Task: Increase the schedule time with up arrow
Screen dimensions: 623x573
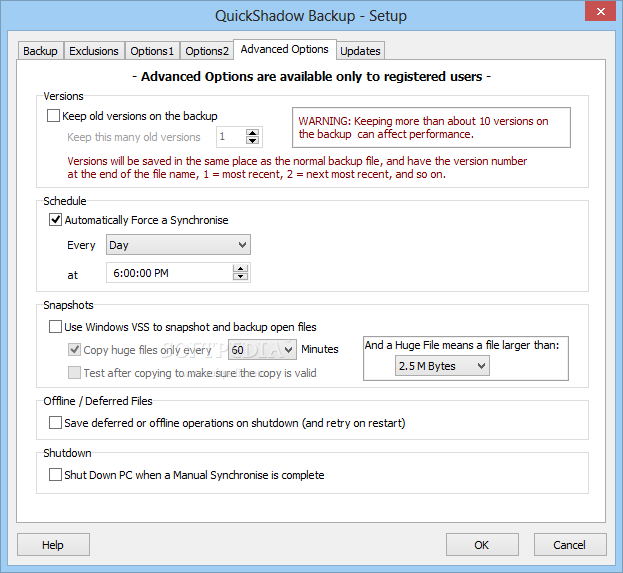Action: [240, 269]
